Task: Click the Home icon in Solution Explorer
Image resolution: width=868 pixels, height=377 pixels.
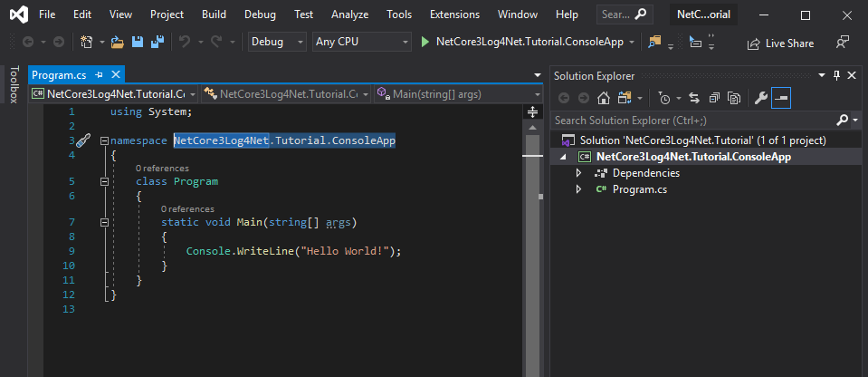Action: [604, 99]
